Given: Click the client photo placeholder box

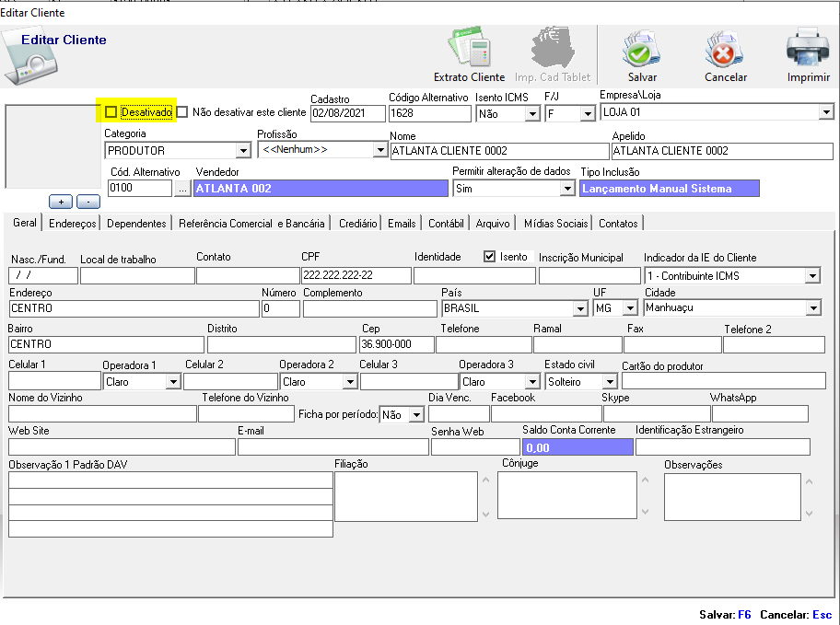Looking at the screenshot, I should tap(53, 146).
